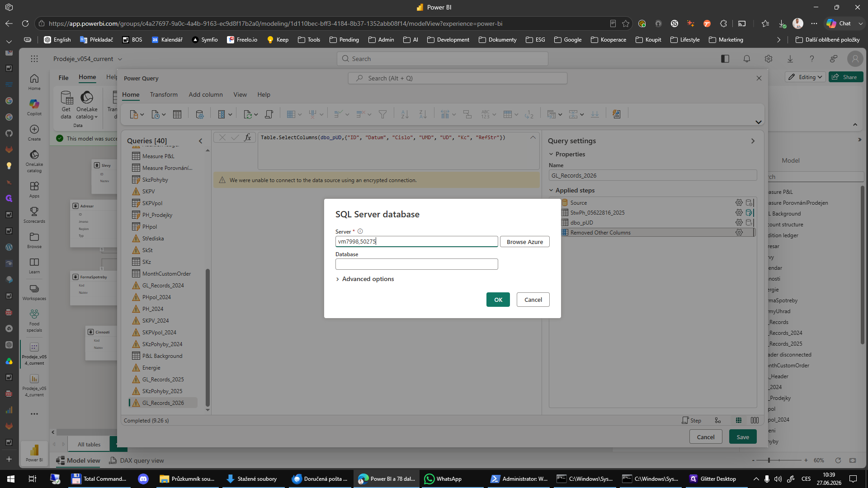Open settings gear for the Source step

pyautogui.click(x=739, y=202)
